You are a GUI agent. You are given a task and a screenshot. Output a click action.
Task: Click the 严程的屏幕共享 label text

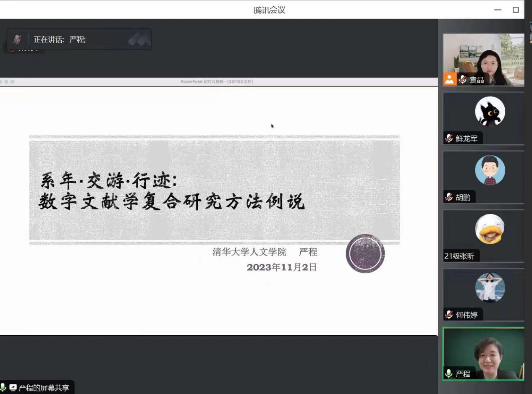tap(44, 388)
